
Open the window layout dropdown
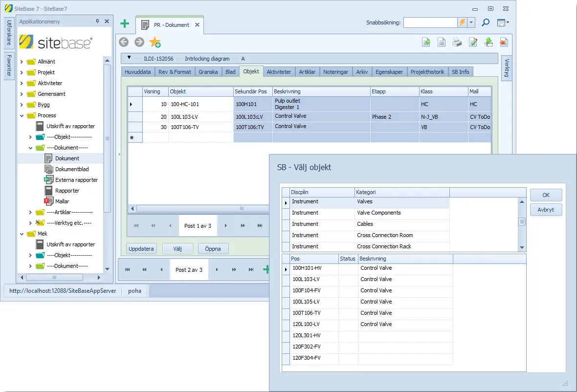[x=503, y=22]
